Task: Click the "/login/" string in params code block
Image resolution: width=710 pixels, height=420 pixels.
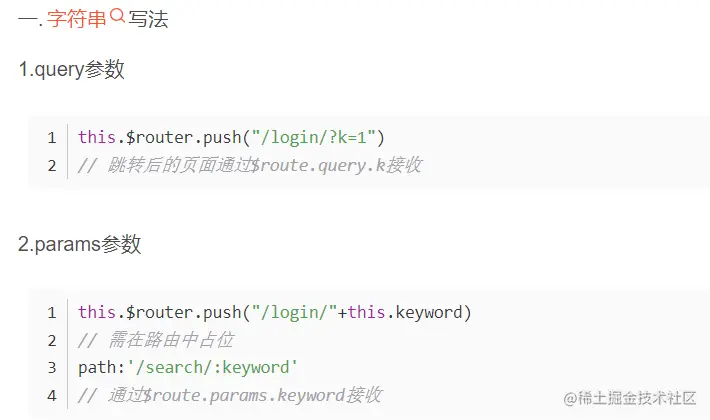Action: 294,312
